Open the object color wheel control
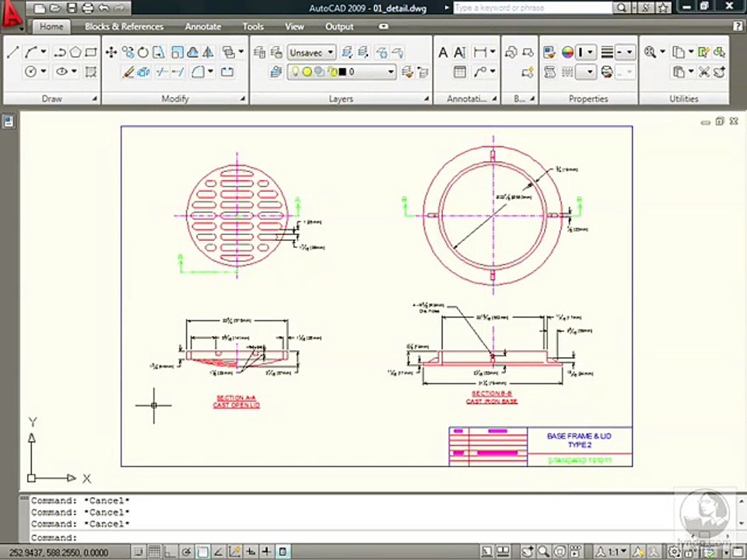The height and width of the screenshot is (560, 747). (x=567, y=53)
